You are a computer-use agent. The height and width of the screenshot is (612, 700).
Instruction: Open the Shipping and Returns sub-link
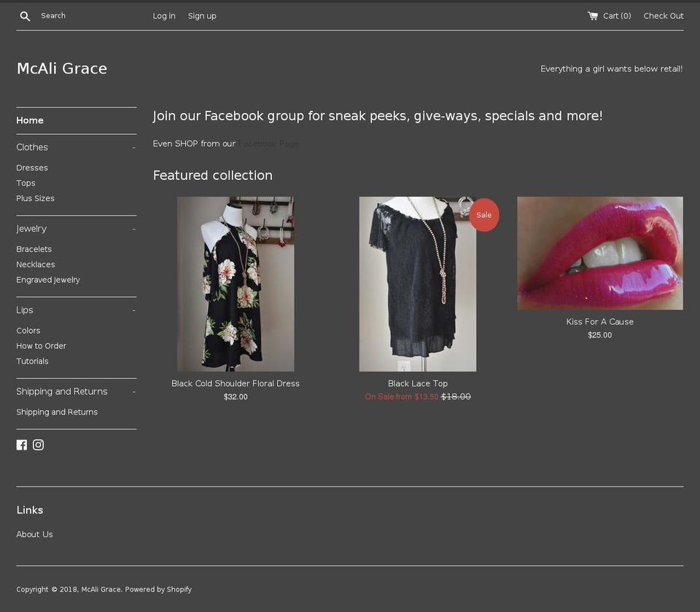click(57, 412)
